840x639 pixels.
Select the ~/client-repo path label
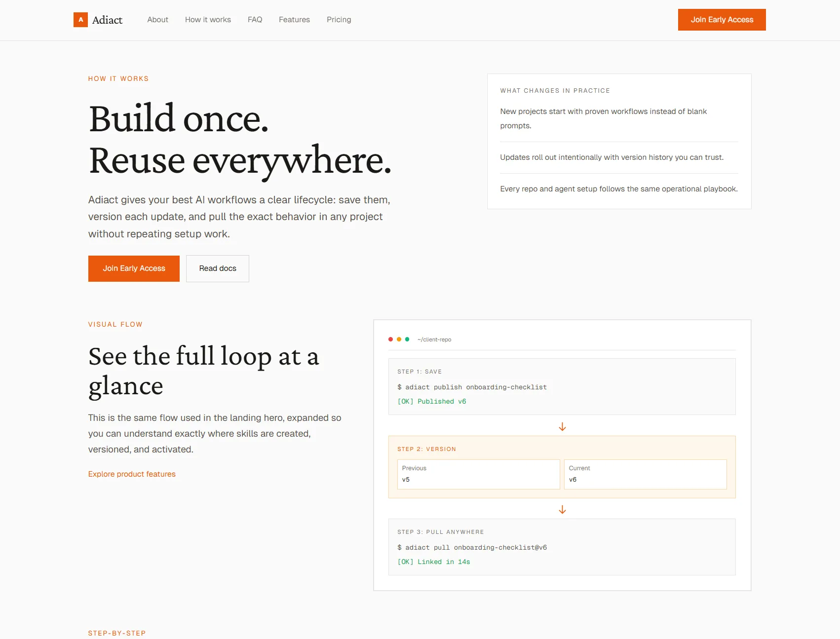[x=434, y=339]
